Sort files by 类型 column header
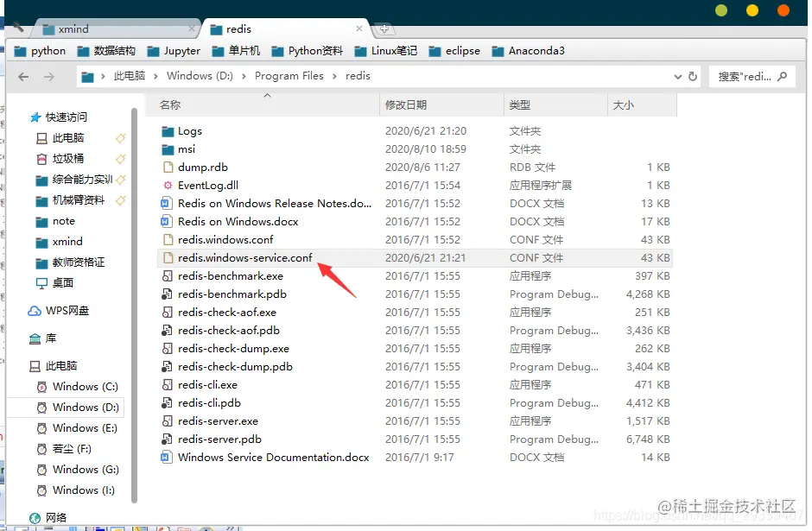The image size is (812, 531). coord(555,105)
